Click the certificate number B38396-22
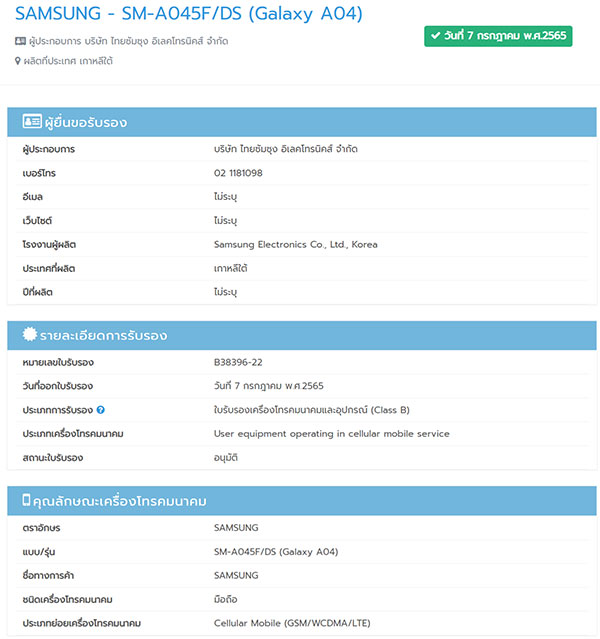 (238, 362)
